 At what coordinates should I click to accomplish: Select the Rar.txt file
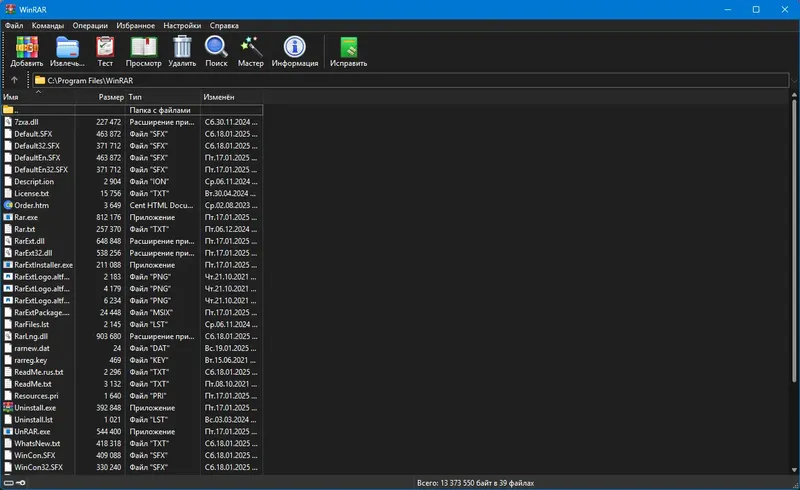[24, 229]
